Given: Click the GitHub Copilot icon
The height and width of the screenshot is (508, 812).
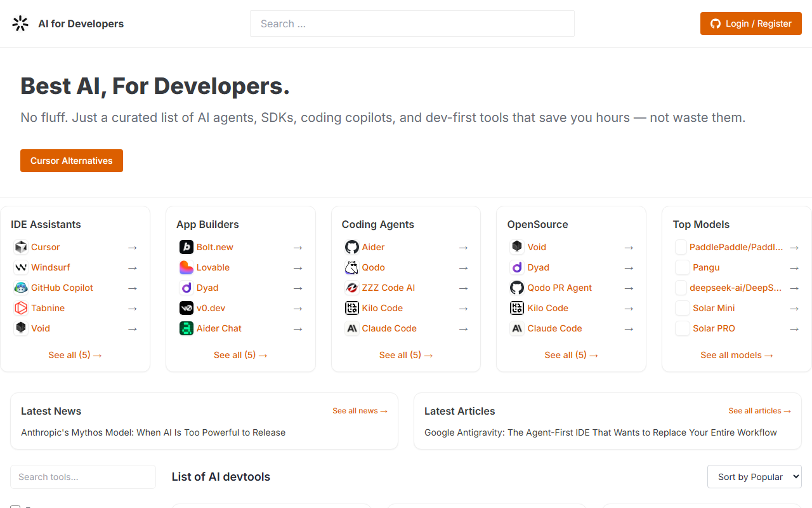Looking at the screenshot, I should [x=21, y=288].
